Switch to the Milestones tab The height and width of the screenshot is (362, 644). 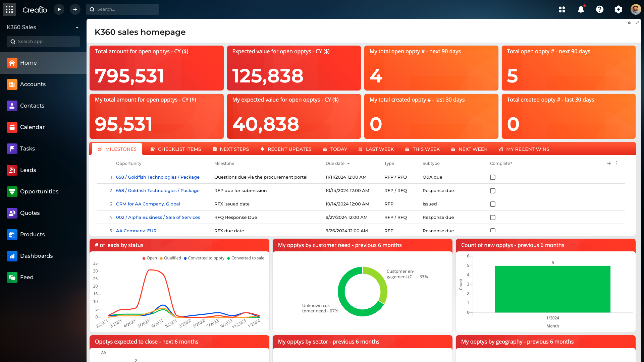pos(117,149)
